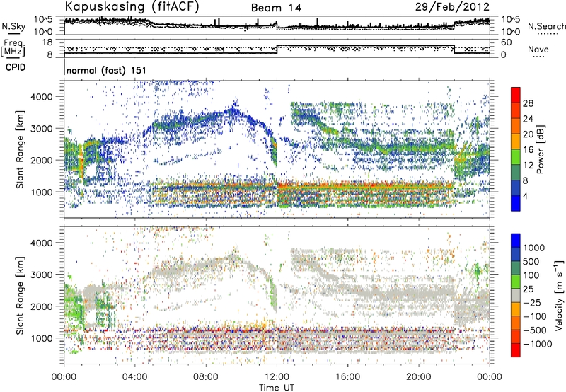
Task: Click the 'Time UT' axis title
Action: pos(277,387)
